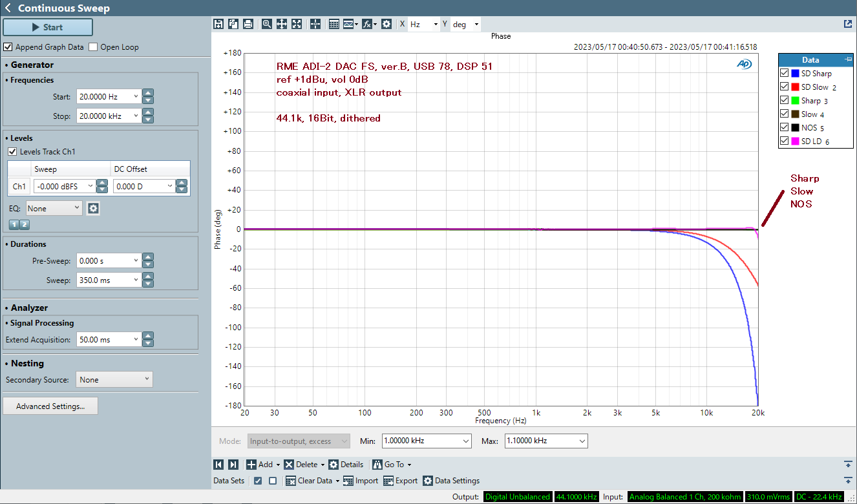Jump to first result with previous icon
This screenshot has width=857, height=504.
pos(218,465)
